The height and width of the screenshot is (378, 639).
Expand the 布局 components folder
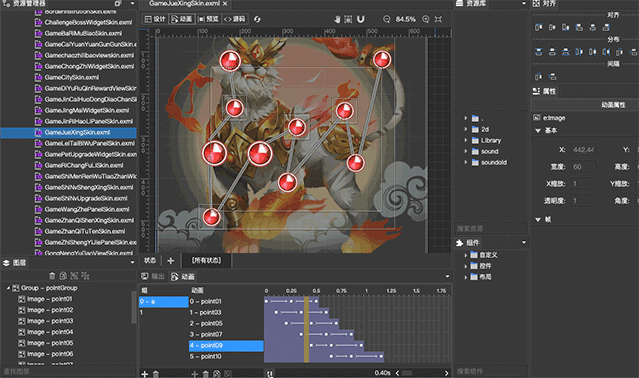(x=466, y=277)
